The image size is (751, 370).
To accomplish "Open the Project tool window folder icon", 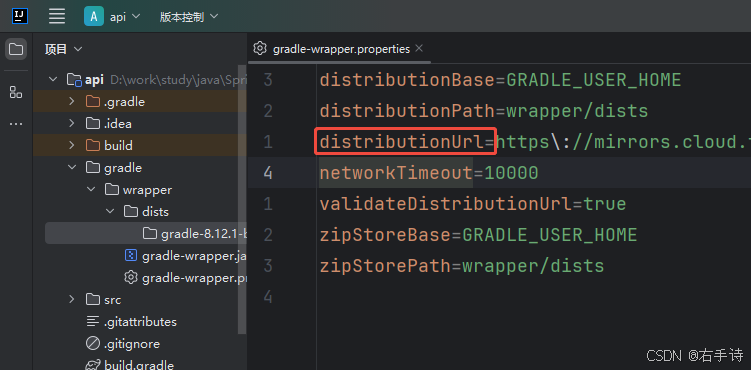I will coord(16,49).
